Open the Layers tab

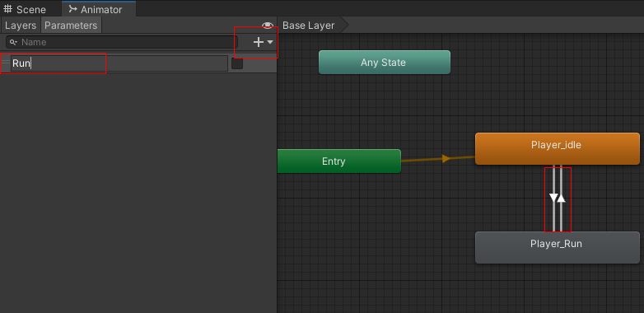click(21, 26)
